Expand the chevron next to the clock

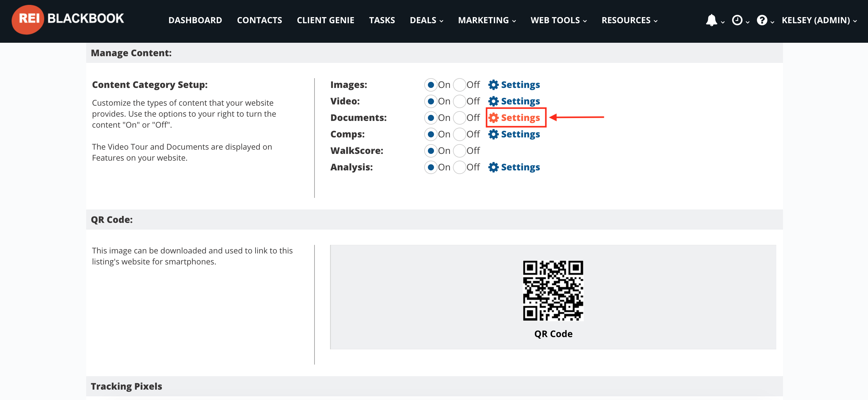tap(747, 22)
